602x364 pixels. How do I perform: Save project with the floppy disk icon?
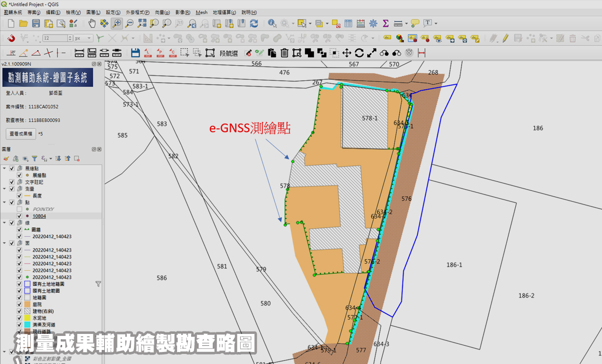tap(36, 23)
